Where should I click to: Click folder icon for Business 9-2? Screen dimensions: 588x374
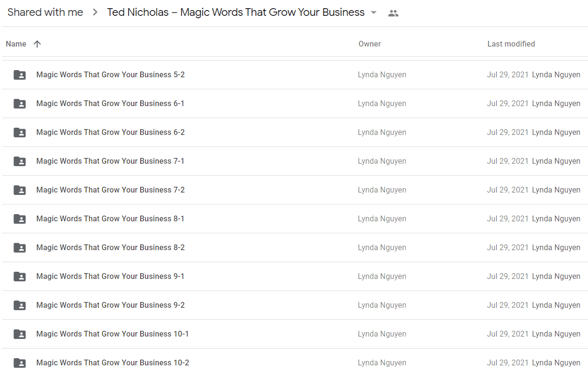(x=20, y=305)
